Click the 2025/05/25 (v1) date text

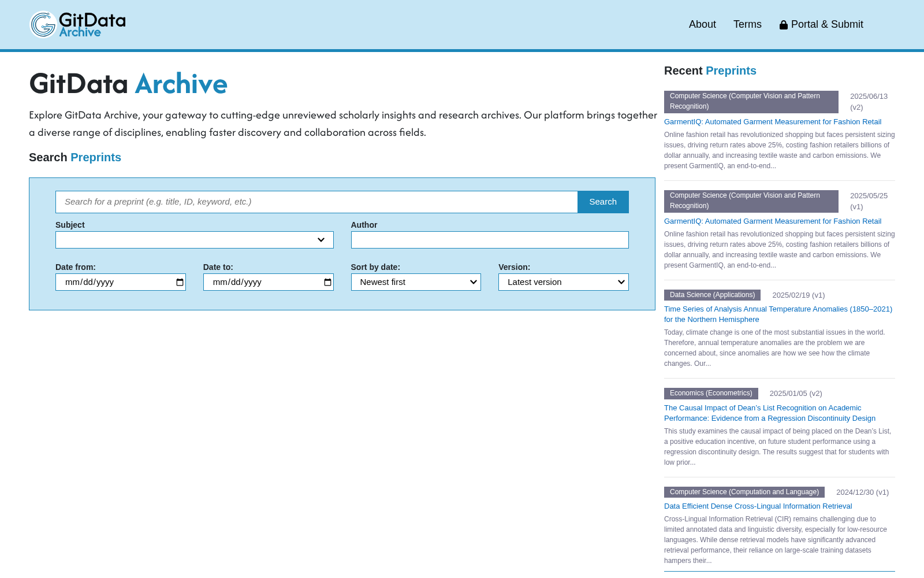click(869, 201)
